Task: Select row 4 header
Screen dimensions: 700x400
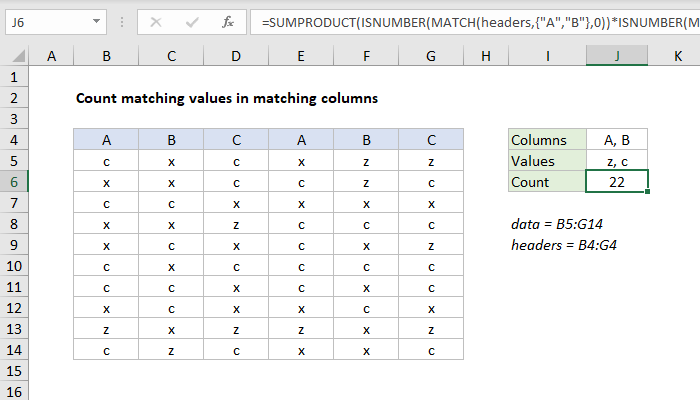Action: (x=14, y=140)
